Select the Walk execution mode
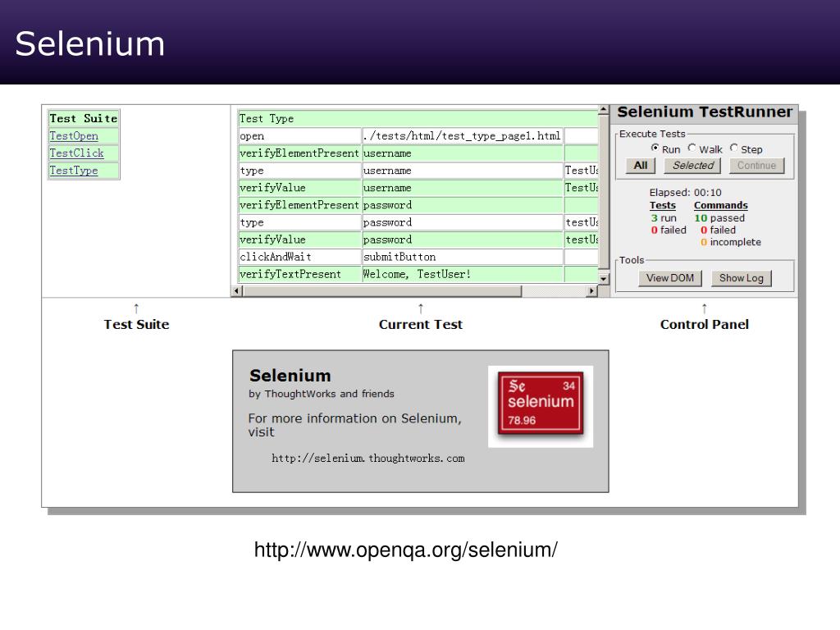The height and width of the screenshot is (630, 840). pos(692,148)
